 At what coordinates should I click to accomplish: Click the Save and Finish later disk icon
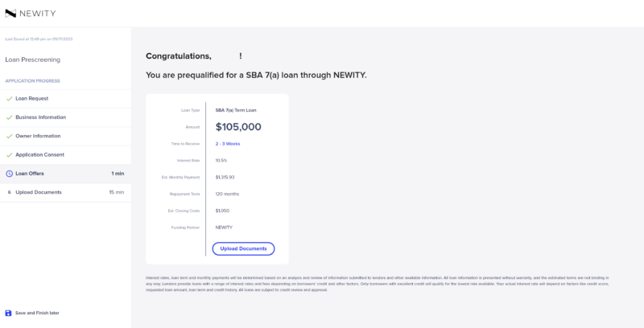pos(8,313)
